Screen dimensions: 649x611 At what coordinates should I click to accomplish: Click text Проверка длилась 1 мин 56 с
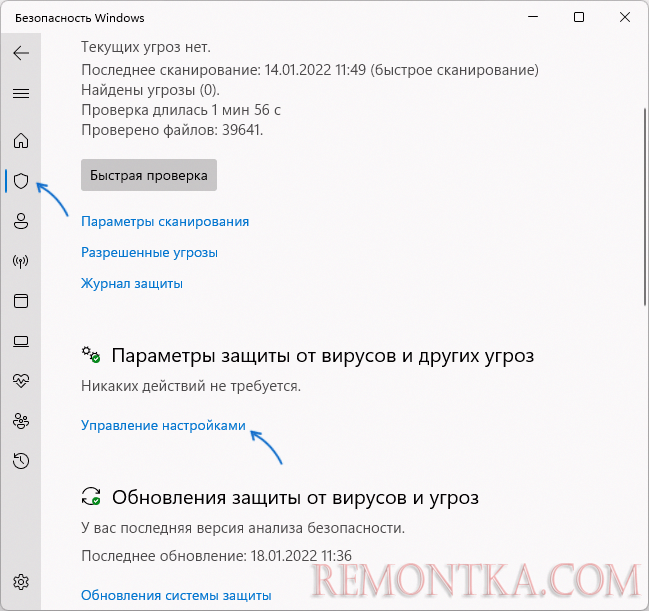181,110
